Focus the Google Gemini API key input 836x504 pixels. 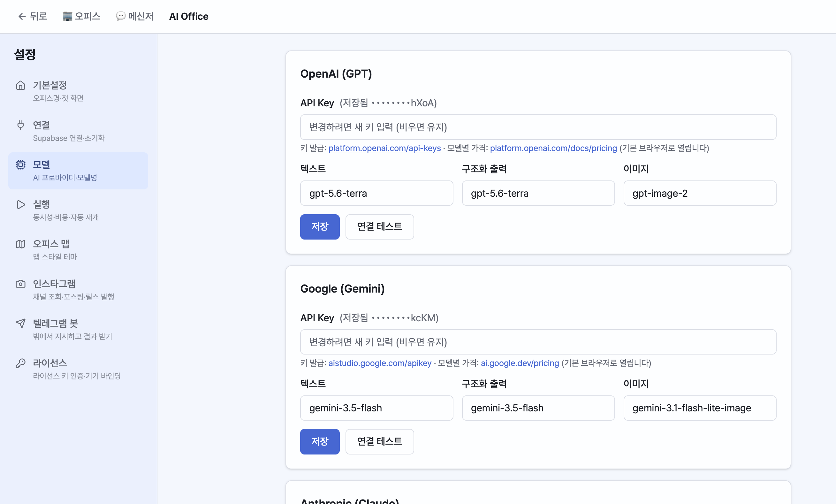(538, 342)
